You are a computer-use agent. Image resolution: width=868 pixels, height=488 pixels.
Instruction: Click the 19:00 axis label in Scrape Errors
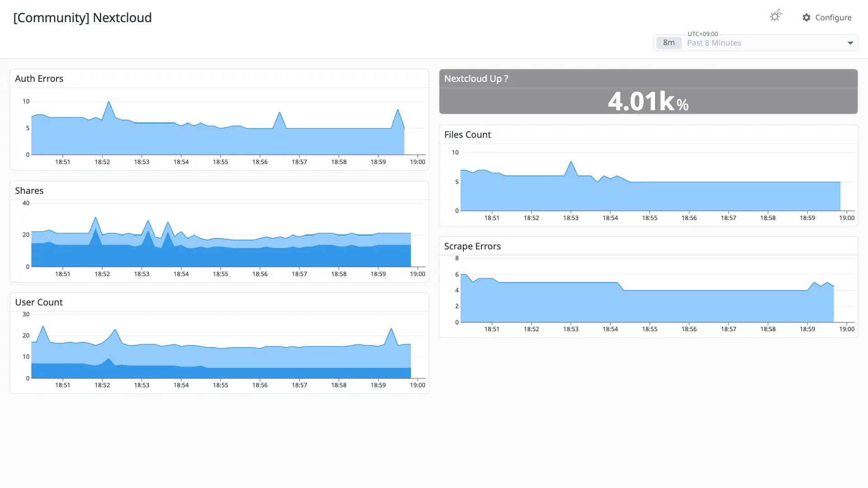coord(847,329)
